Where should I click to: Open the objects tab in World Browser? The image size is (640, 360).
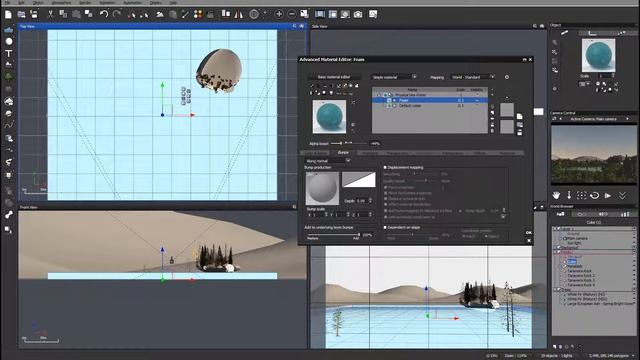[x=560, y=214]
